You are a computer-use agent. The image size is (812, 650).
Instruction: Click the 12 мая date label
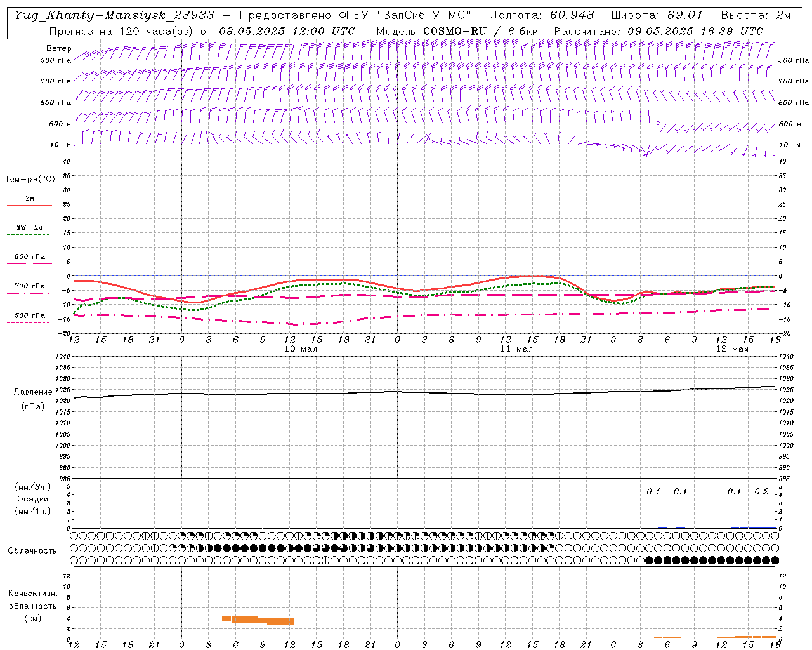pos(732,349)
